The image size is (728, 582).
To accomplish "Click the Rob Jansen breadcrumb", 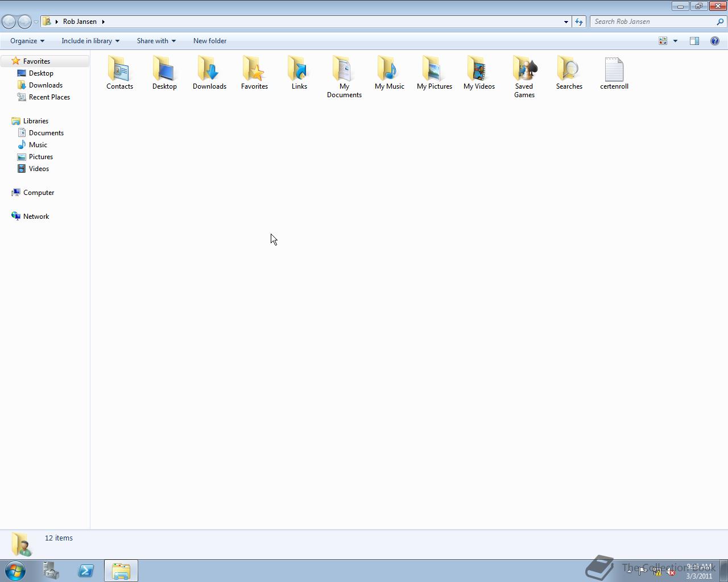I will 80,22.
